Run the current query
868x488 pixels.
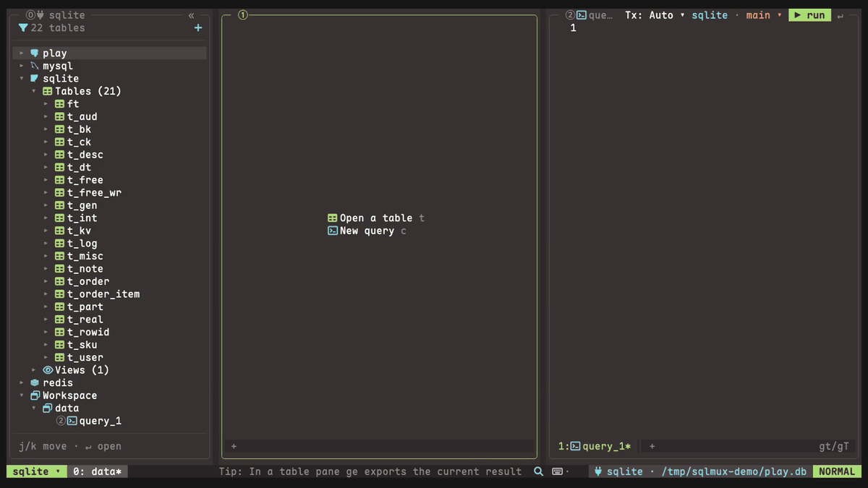pos(809,15)
